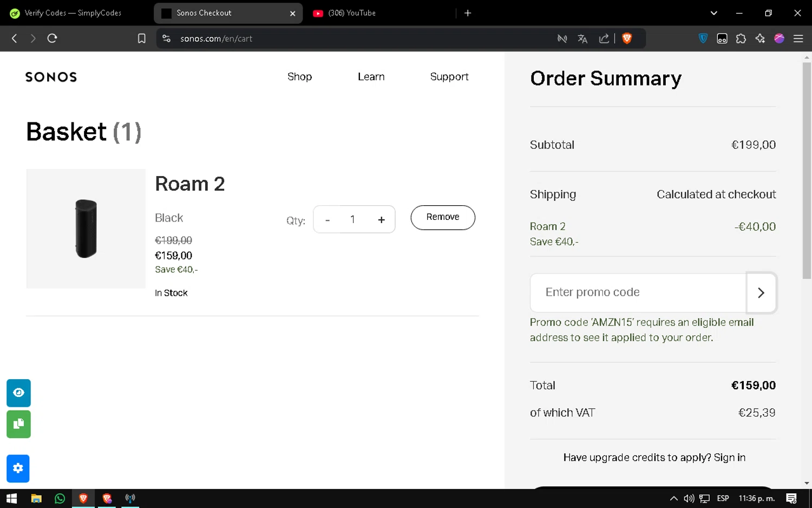The height and width of the screenshot is (508, 812).
Task: Open the notification center icon
Action: pos(791,498)
